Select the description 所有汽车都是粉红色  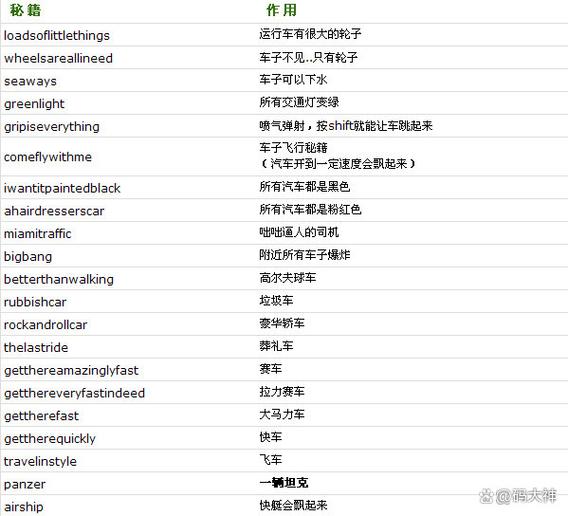pyautogui.click(x=310, y=209)
